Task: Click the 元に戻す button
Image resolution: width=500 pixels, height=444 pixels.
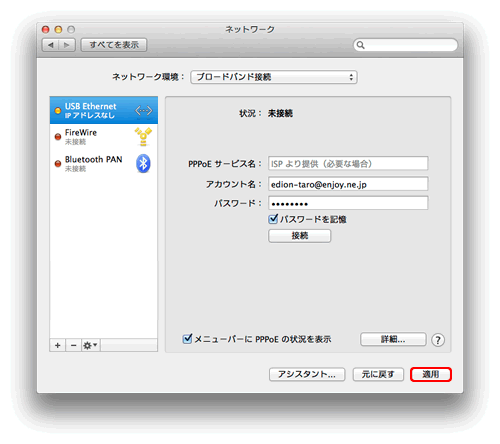Action: click(x=378, y=374)
